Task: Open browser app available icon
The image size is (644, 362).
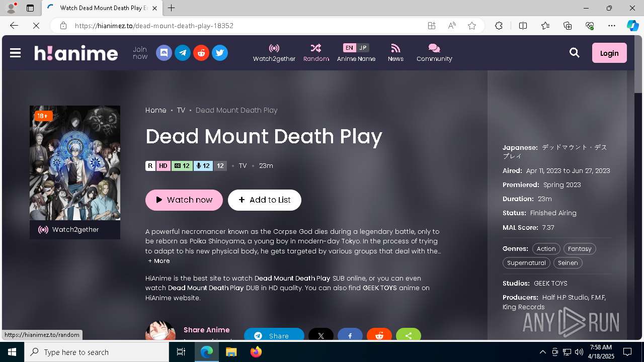Action: point(432,26)
